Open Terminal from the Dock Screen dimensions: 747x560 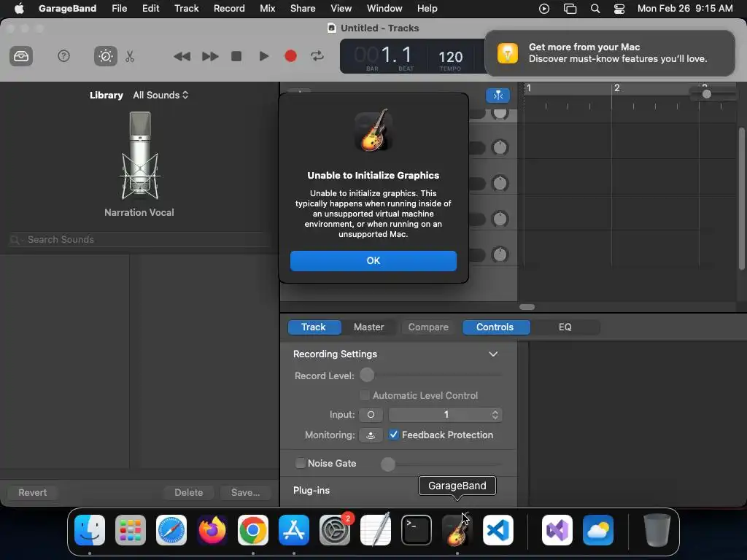click(417, 529)
